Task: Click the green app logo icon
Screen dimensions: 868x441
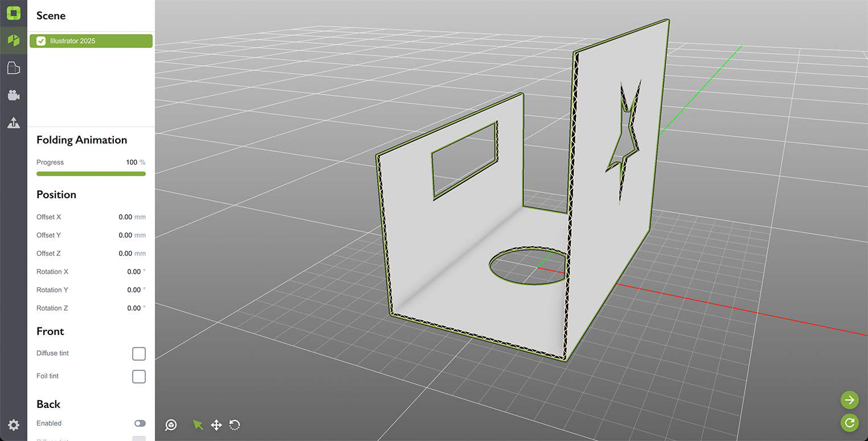Action: [x=14, y=13]
